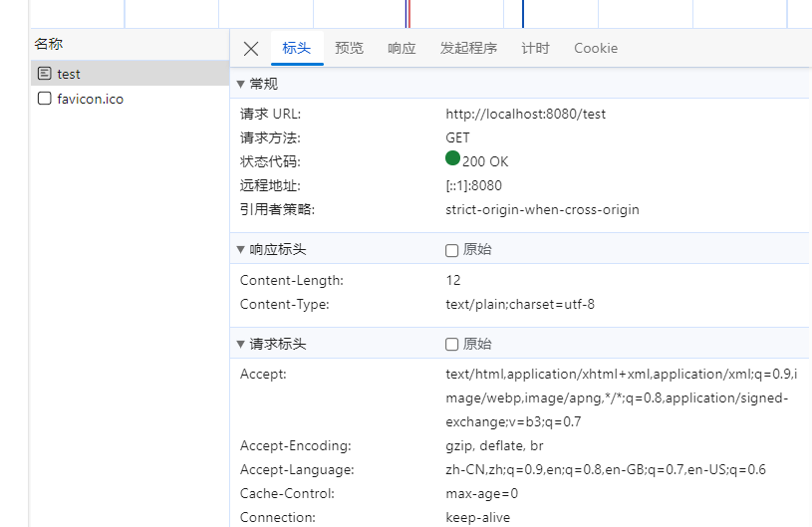812x527 pixels.
Task: Open the 计时 tab
Action: (535, 48)
